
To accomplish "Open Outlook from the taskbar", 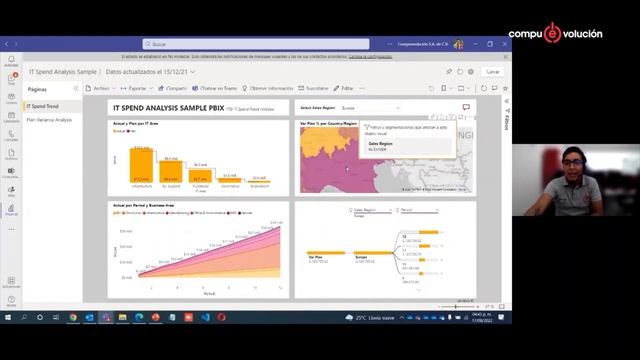I will (89, 317).
